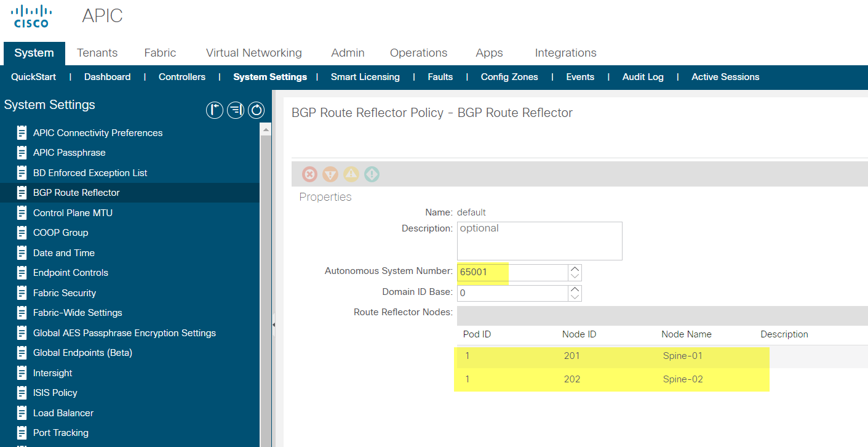
Task: Select Fabric Security in tree
Action: (65, 293)
